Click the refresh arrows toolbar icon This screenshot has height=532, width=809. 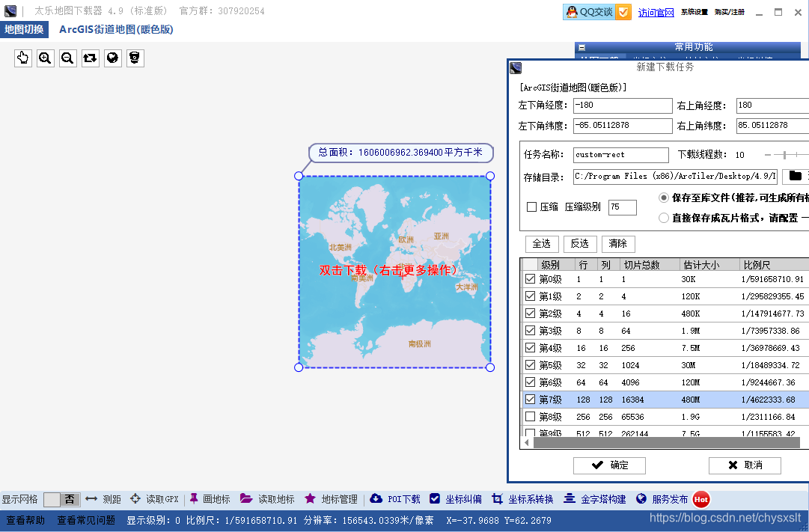pos(90,58)
